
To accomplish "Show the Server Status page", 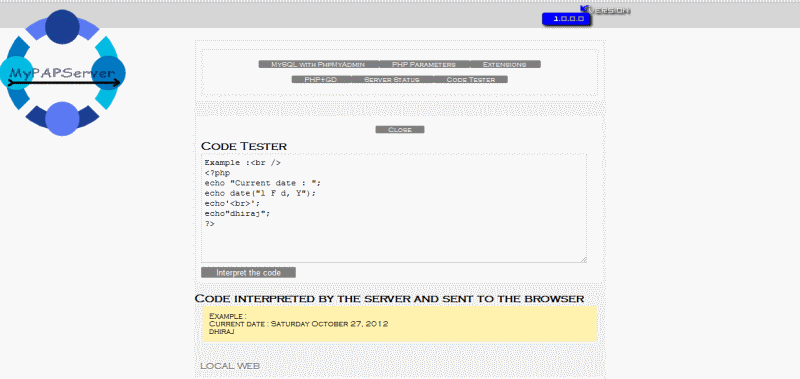I will pos(392,80).
